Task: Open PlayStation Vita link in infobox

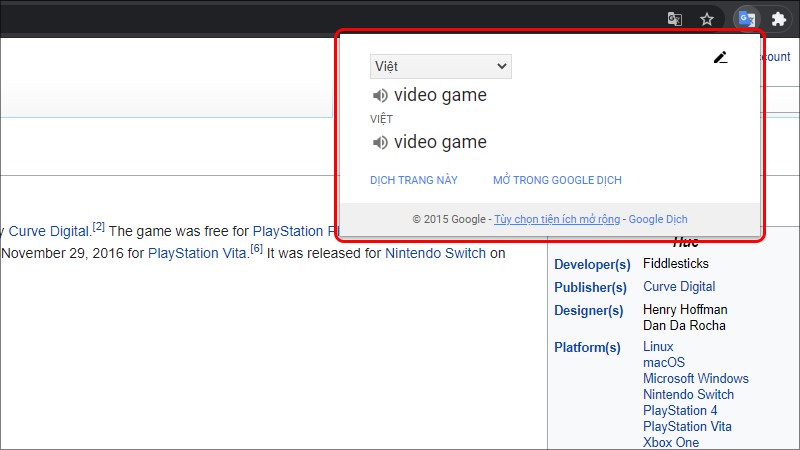Action: pyautogui.click(x=687, y=426)
